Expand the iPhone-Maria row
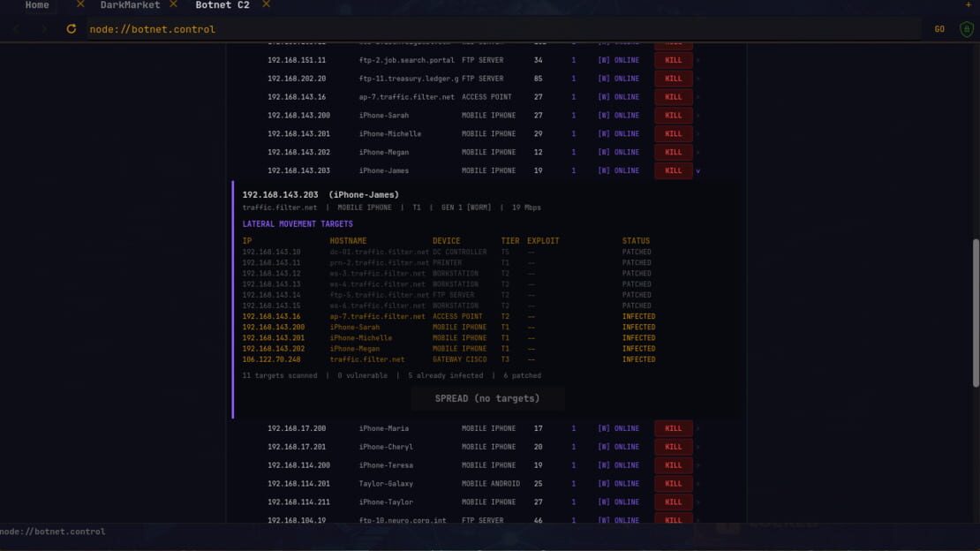The height and width of the screenshot is (551, 980). coord(698,428)
